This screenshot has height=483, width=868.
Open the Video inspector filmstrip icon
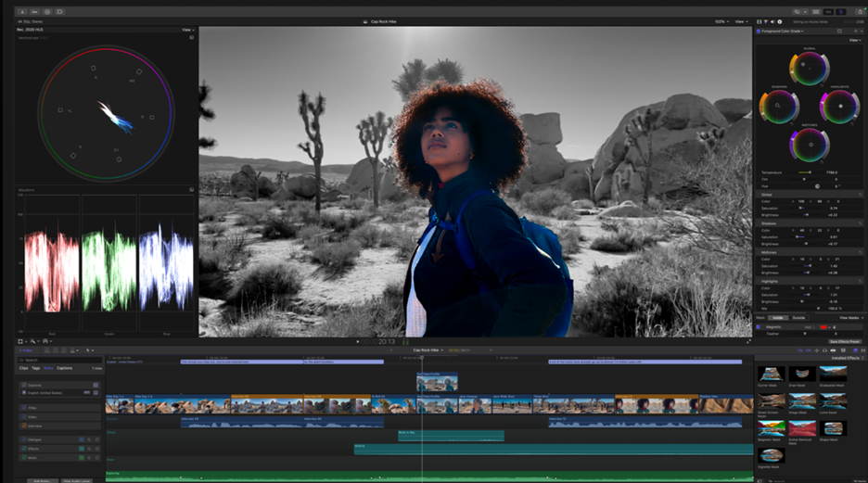tap(759, 21)
